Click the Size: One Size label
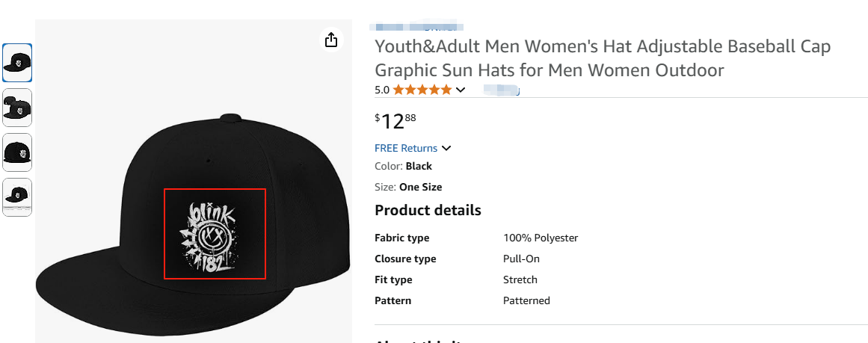This screenshot has height=343, width=868. tap(408, 187)
